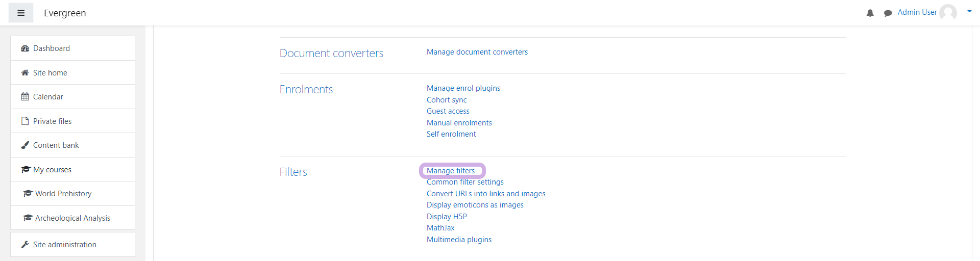
Task: Click the Content bank paintbrush icon
Action: [25, 145]
